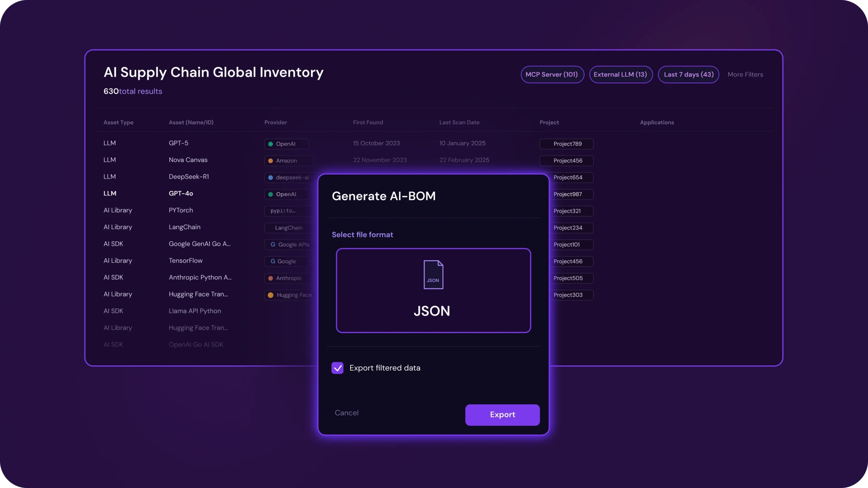Viewport: 868px width, 488px height.
Task: Click the 15 October 2023 first found date
Action: 376,143
